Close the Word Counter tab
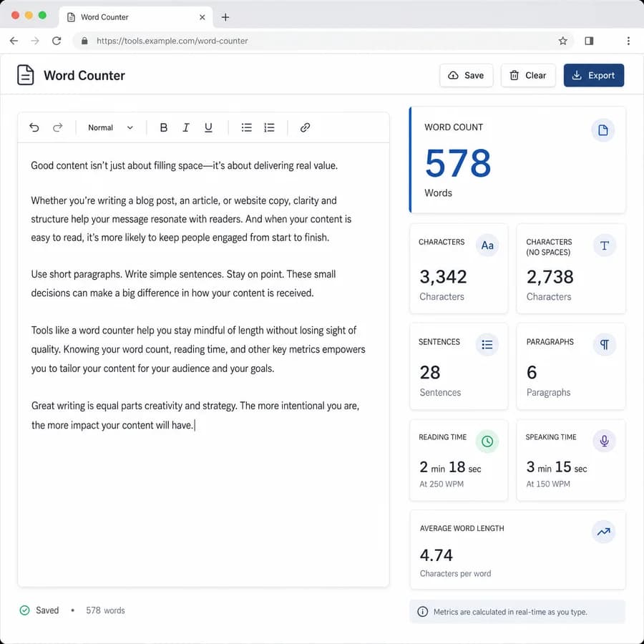The width and height of the screenshot is (644, 644). pyautogui.click(x=202, y=17)
